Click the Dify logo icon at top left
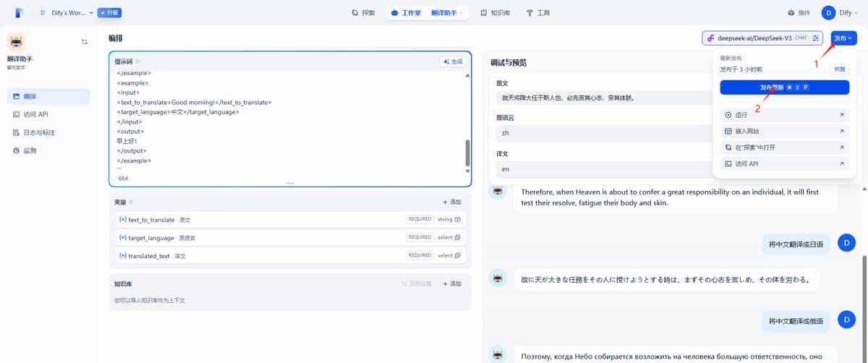Screen dimensions: 868x363 pos(19,12)
